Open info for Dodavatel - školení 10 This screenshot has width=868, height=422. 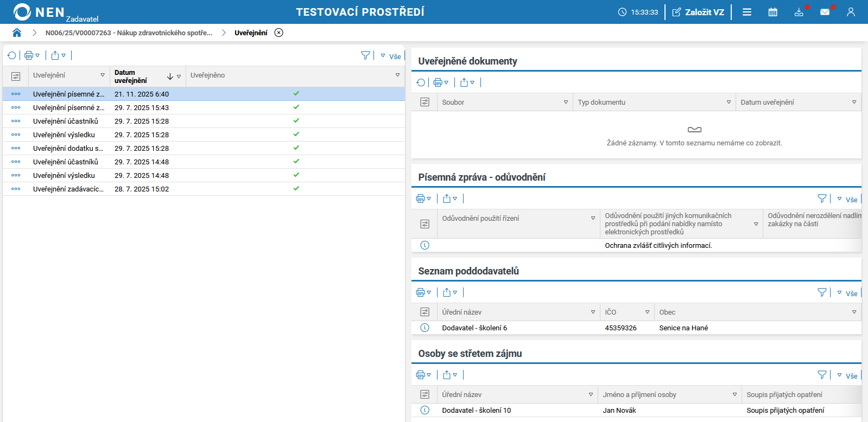pyautogui.click(x=425, y=410)
